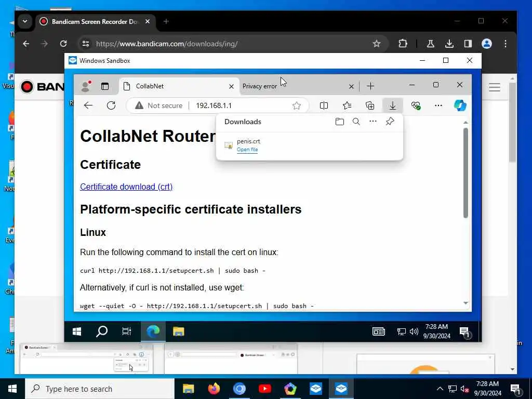Open Chrome three-dot menu
The width and height of the screenshot is (532, 399).
click(x=506, y=44)
